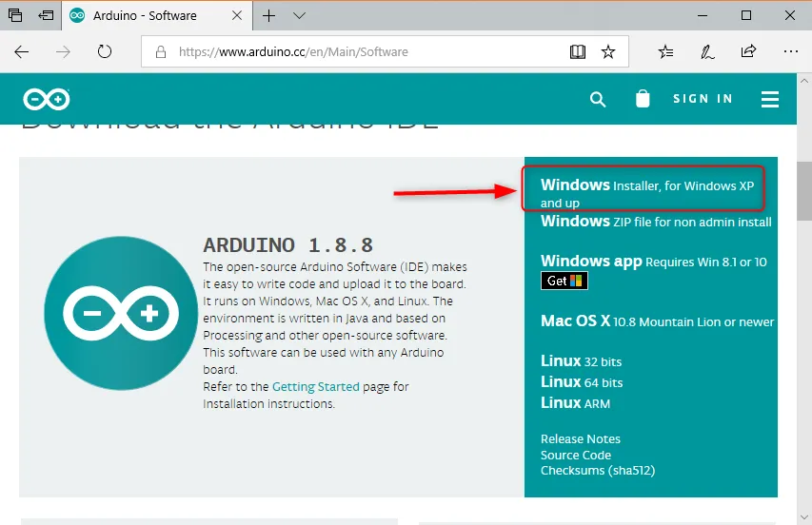Click the browser forward arrow
812x525 pixels.
63,51
